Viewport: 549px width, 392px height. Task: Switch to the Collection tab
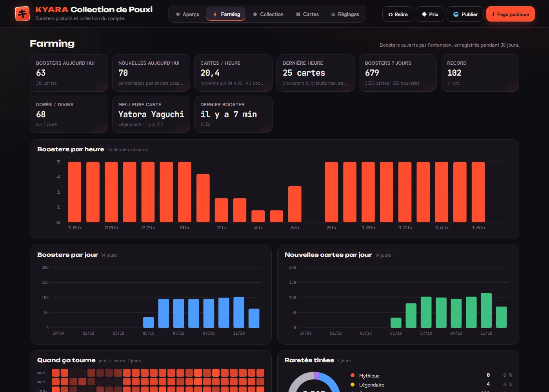268,14
